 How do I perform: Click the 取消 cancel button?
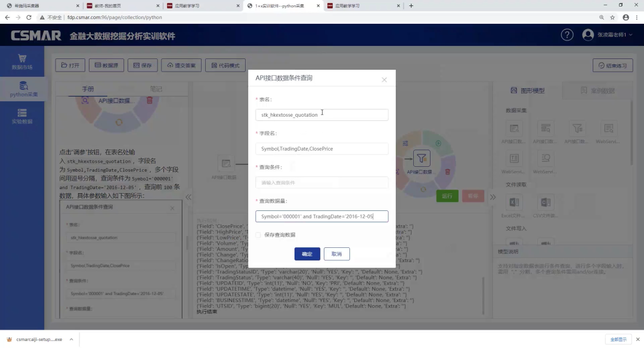(x=336, y=254)
